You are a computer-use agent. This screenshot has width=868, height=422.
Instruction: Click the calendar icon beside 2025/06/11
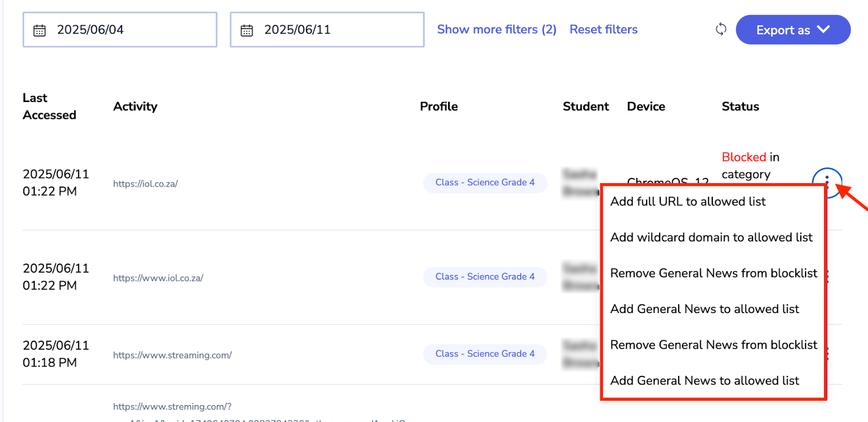point(247,30)
